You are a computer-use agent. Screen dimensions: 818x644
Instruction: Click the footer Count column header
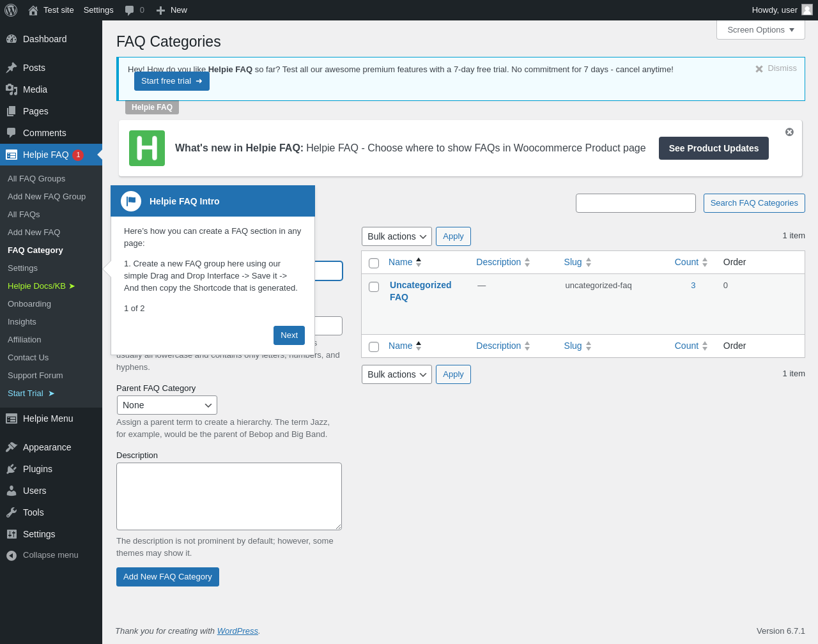(x=691, y=346)
